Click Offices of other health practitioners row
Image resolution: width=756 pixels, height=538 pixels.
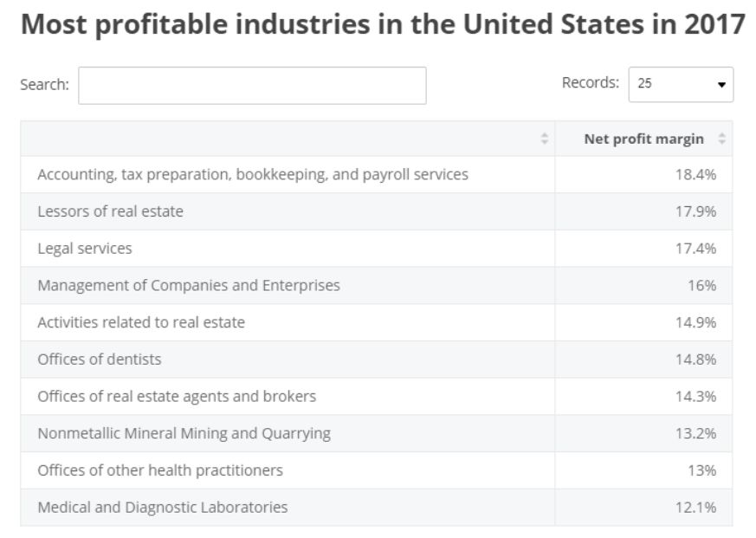pyautogui.click(x=160, y=470)
